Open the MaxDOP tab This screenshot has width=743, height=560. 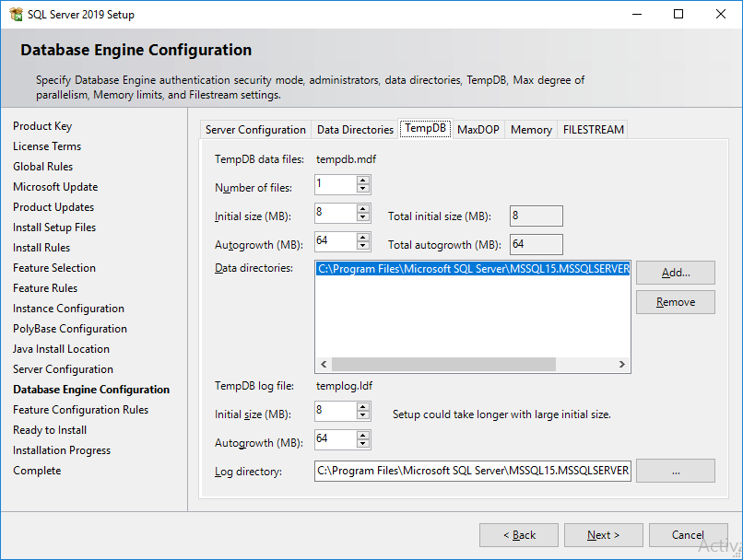click(x=478, y=130)
